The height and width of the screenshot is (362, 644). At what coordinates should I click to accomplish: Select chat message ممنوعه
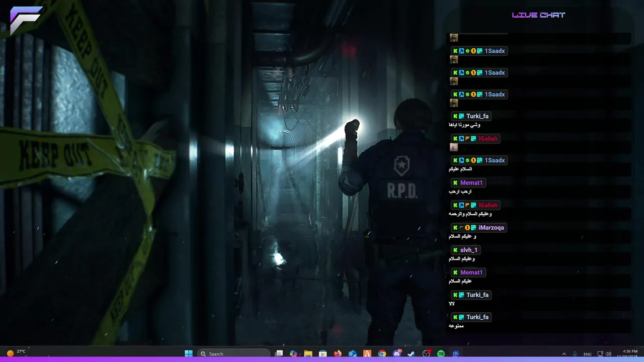click(x=456, y=326)
